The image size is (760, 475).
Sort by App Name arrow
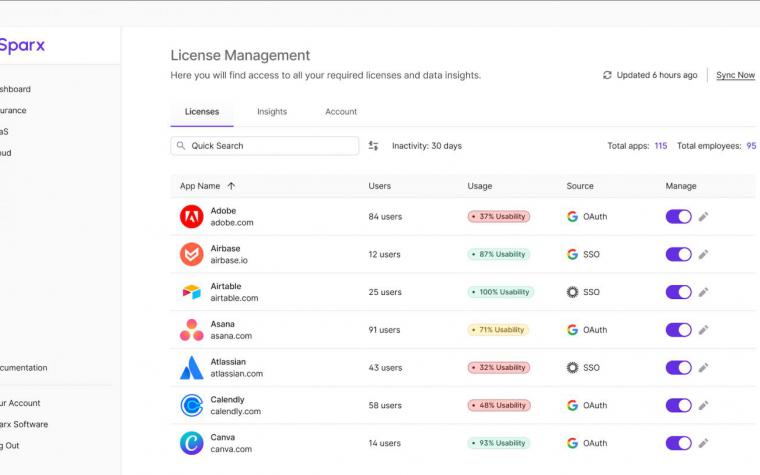tap(231, 186)
